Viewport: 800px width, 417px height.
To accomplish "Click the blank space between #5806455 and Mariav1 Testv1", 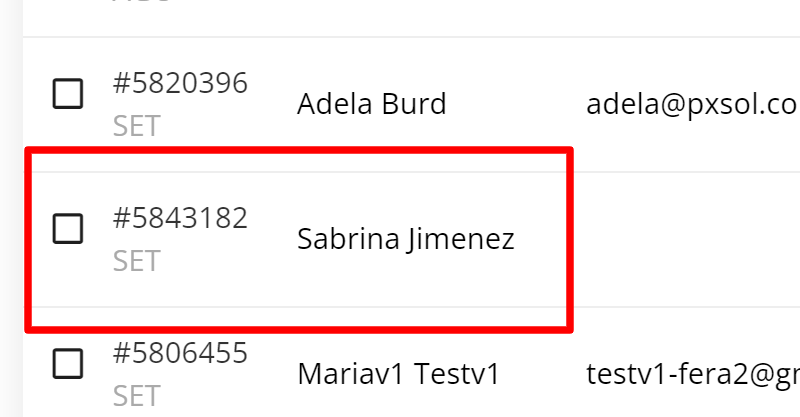I will pyautogui.click(x=272, y=374).
